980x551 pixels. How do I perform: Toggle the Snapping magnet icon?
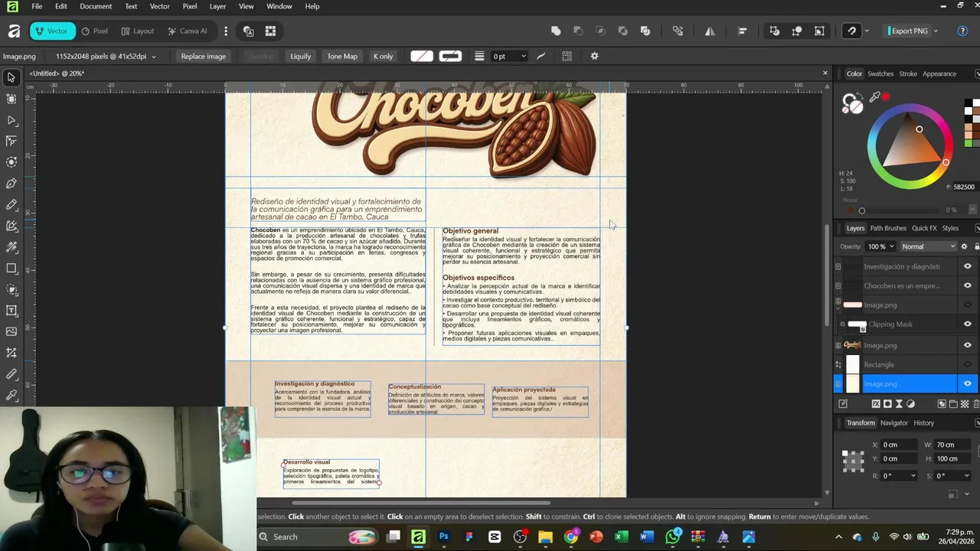point(851,31)
